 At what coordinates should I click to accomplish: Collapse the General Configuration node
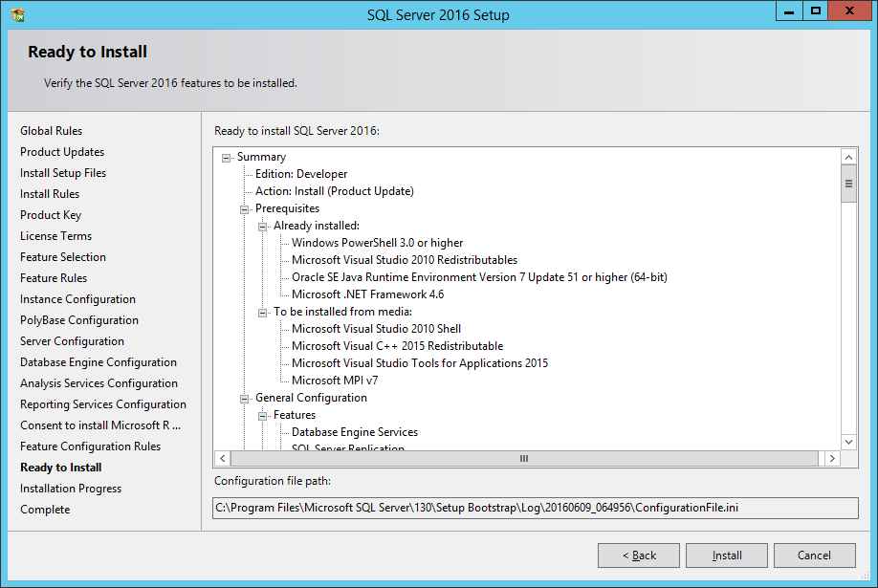246,398
